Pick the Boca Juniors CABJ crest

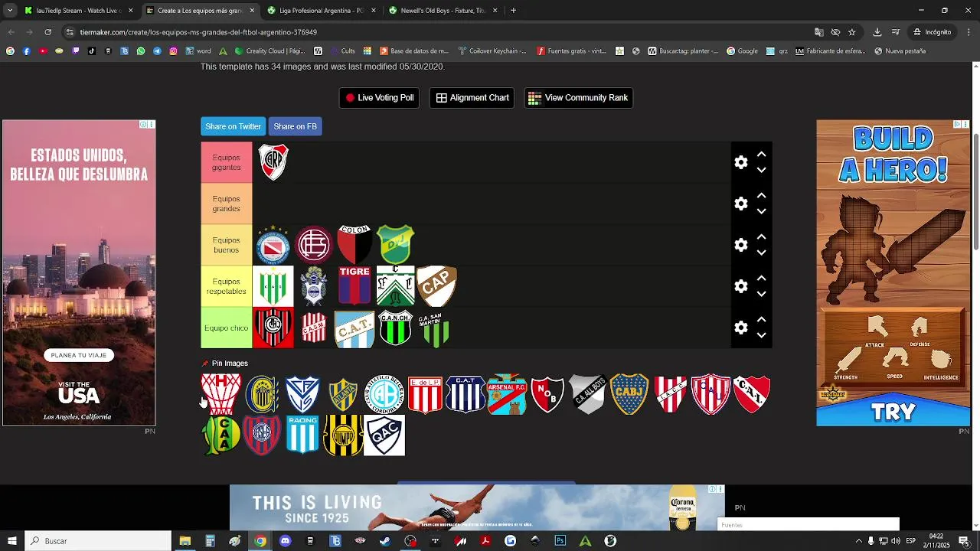[629, 394]
